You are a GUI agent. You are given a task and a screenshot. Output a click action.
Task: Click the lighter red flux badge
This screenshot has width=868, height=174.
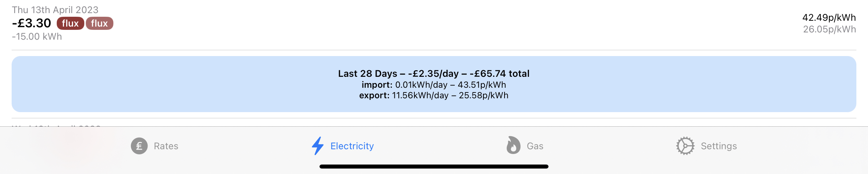click(x=99, y=23)
